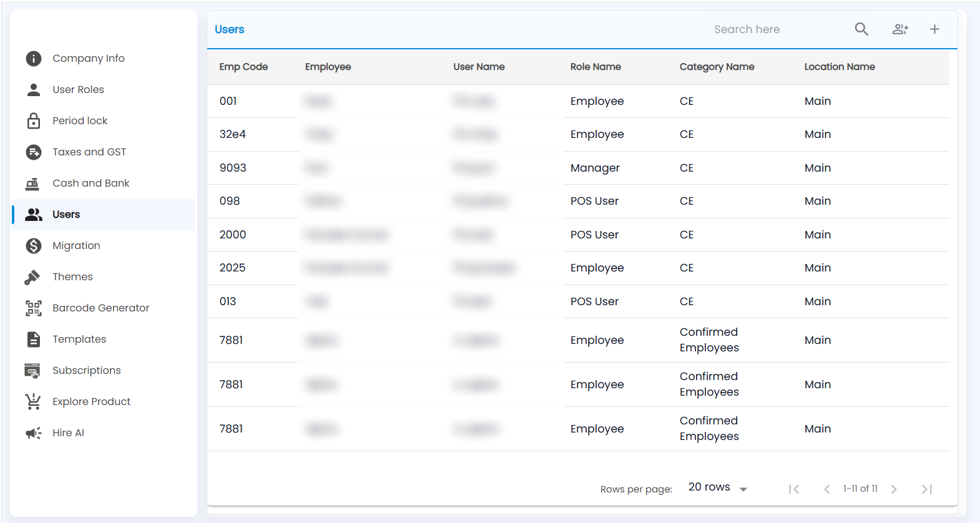Image resolution: width=980 pixels, height=523 pixels.
Task: Click the add-user group icon
Action: coord(900,29)
